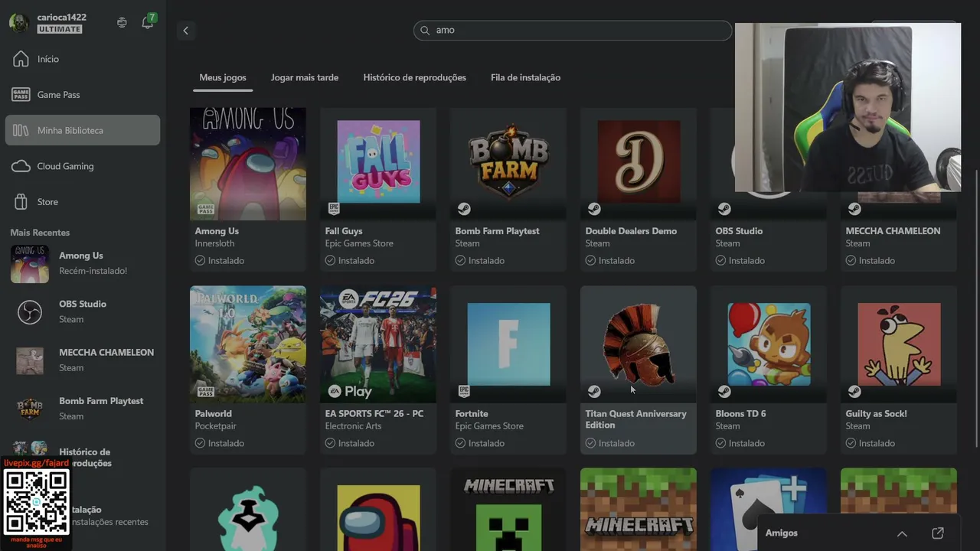Focus the search field containing "amo"

pos(573,31)
